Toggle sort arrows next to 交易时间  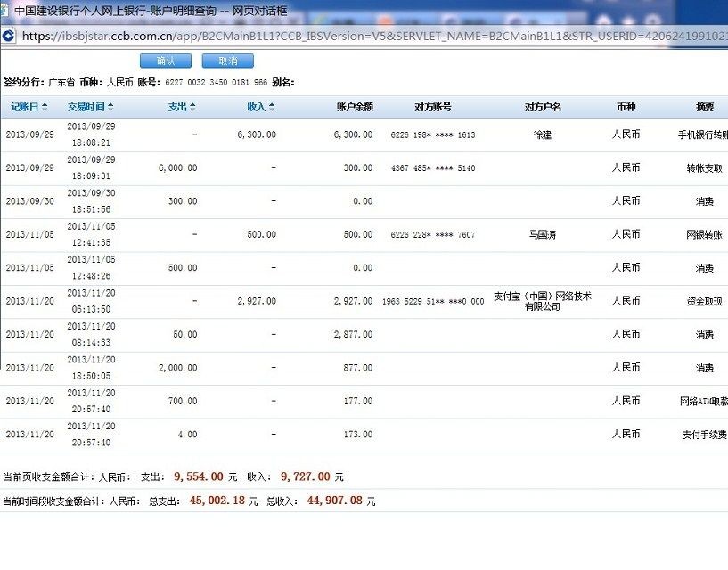[110, 108]
